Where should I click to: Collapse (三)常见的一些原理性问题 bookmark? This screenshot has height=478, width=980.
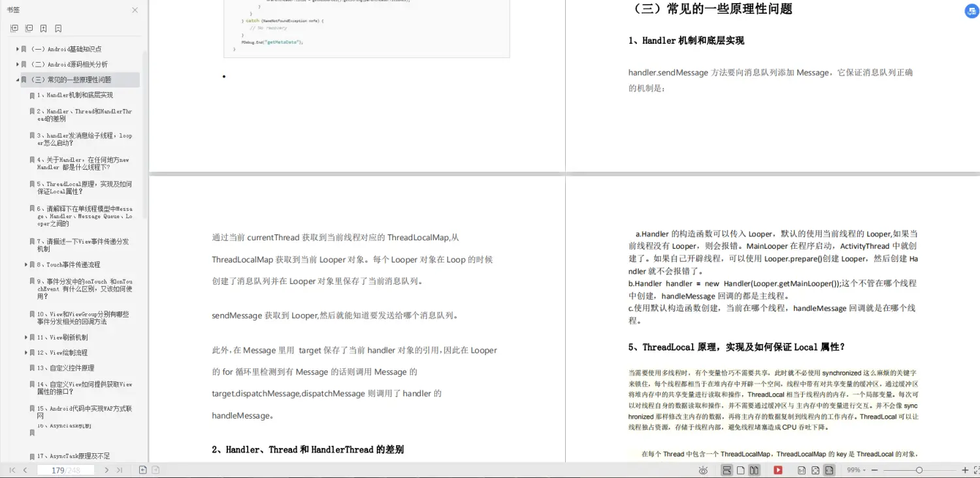[18, 80]
